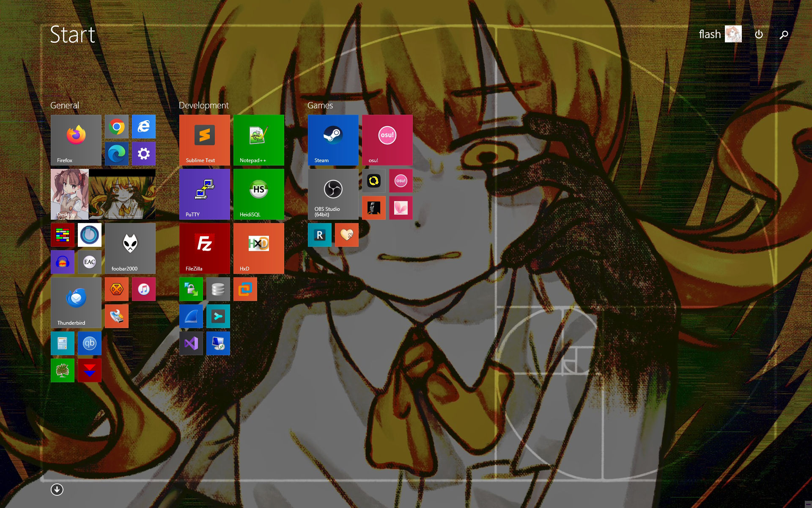The image size is (812, 508).
Task: Open the orange hexagon X tile
Action: 117,289
